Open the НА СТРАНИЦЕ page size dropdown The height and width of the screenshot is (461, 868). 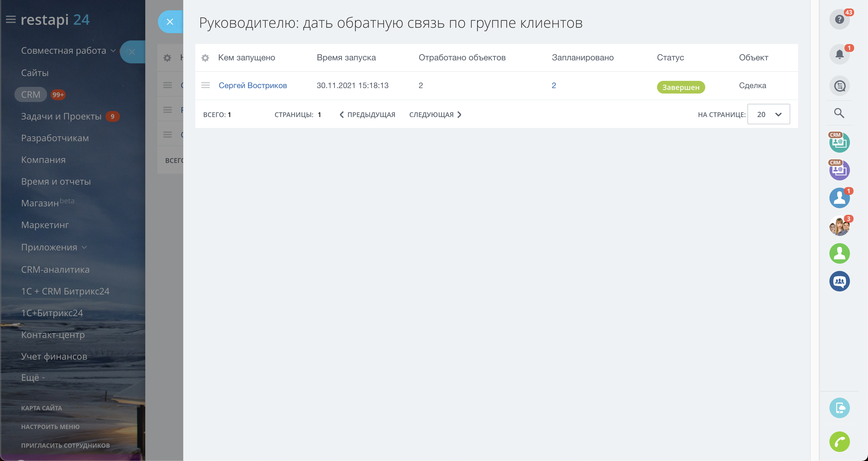768,114
